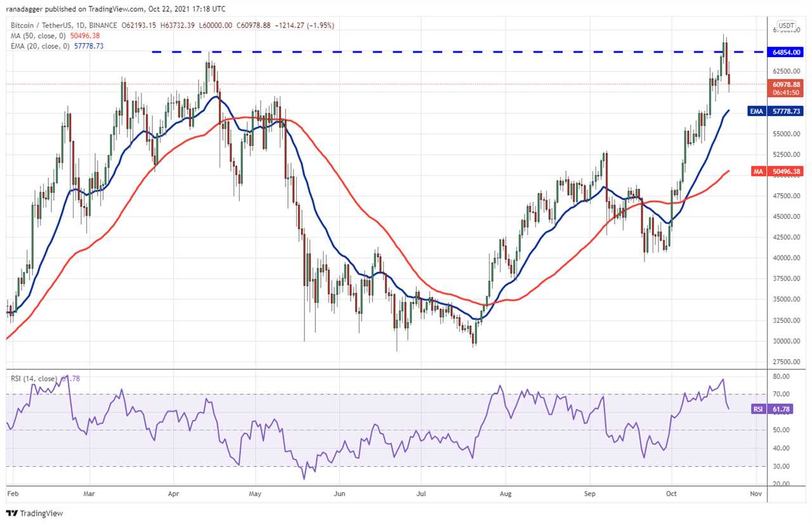812x524 pixels.
Task: Click the current price label 60978.88
Action: [787, 84]
